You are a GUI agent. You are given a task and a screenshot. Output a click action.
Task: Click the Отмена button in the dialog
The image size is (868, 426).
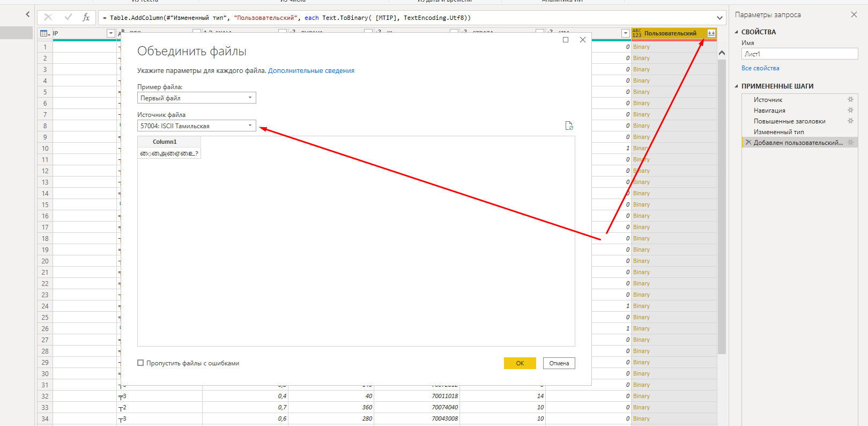[x=559, y=363]
